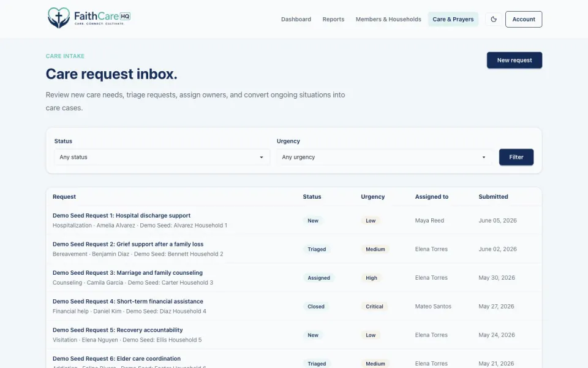The image size is (588, 368).
Task: Open Request 6: Elder care coordination
Action: (x=116, y=359)
